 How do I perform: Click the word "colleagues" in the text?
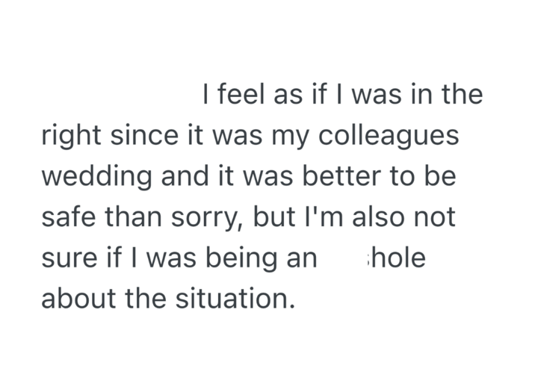(x=389, y=137)
